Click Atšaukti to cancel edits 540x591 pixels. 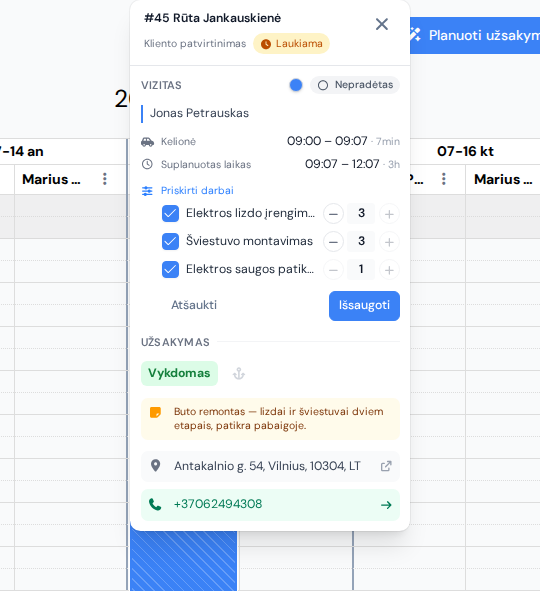[194, 305]
